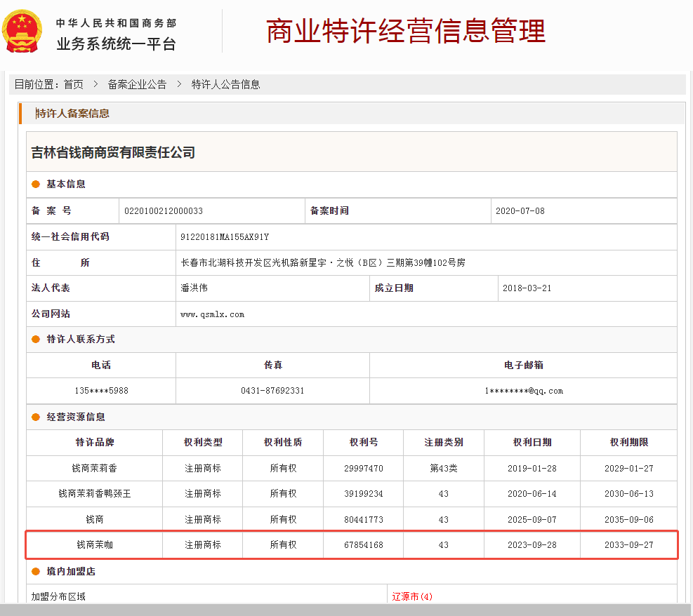Screen dimensions: 693x616
Task: Select the 第43类 category cell
Action: click(443, 469)
